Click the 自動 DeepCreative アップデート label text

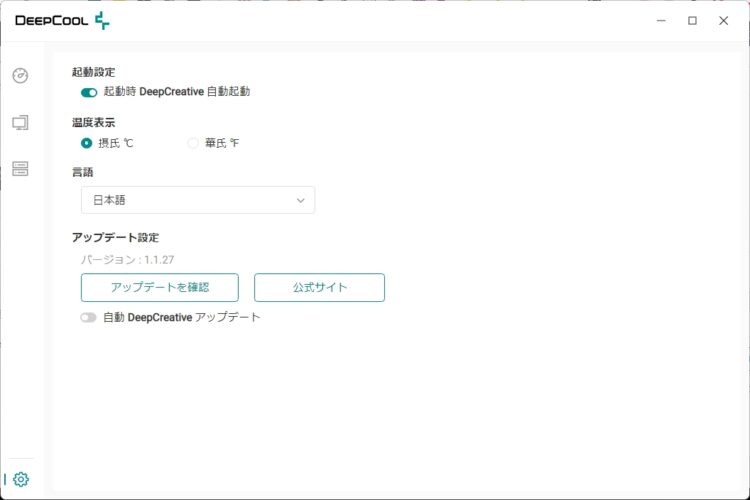[181, 318]
